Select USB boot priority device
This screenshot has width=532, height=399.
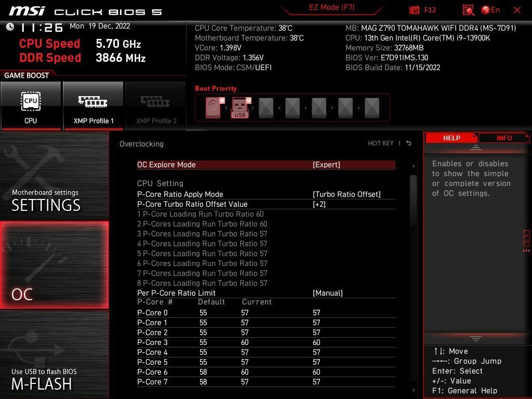[241, 108]
